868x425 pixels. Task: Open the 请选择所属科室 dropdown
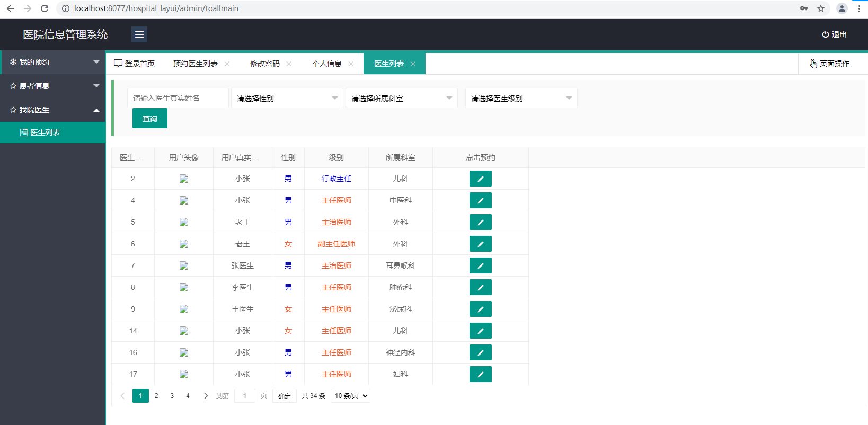coord(401,98)
